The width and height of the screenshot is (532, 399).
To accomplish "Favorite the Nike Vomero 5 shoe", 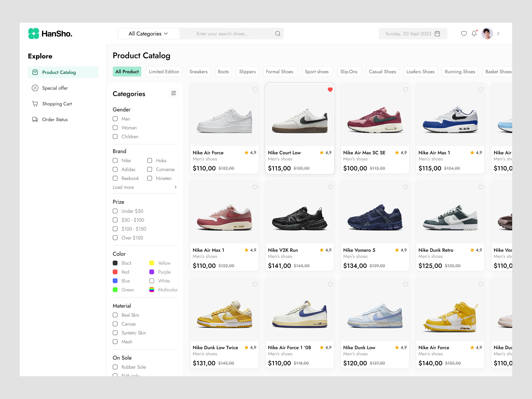I will (405, 187).
